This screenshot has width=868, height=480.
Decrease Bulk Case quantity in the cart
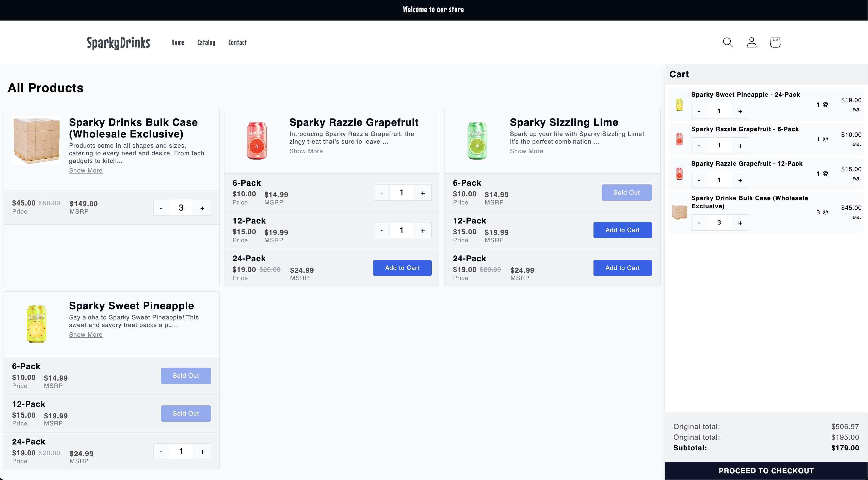(699, 222)
